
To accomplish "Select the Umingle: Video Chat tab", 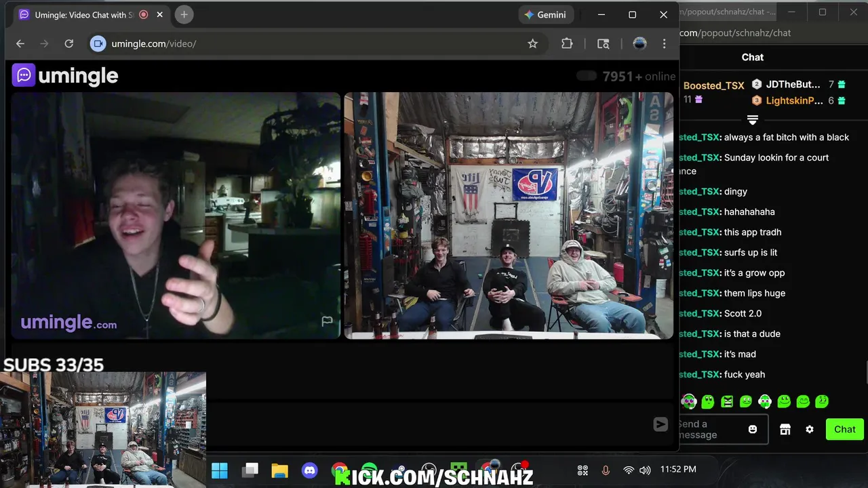I will pyautogui.click(x=93, y=15).
